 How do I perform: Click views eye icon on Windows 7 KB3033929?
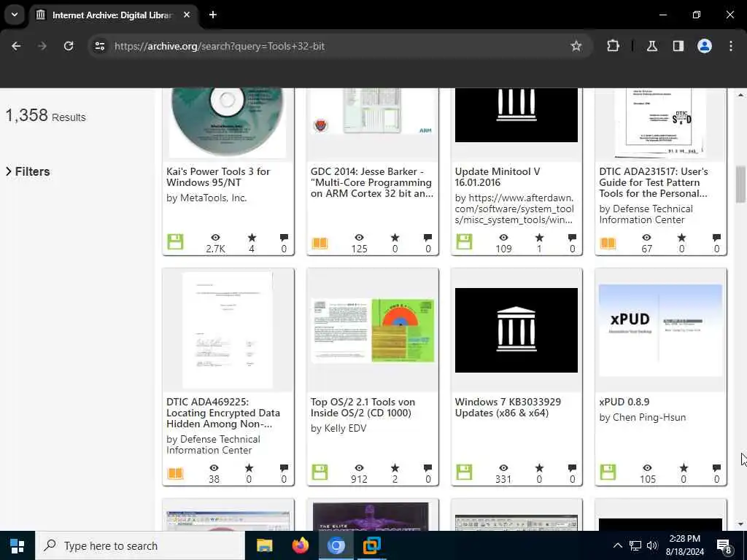click(x=503, y=467)
